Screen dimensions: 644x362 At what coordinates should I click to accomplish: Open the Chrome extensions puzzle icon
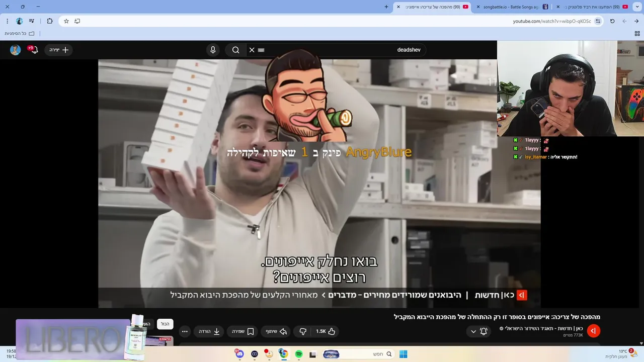(49, 21)
